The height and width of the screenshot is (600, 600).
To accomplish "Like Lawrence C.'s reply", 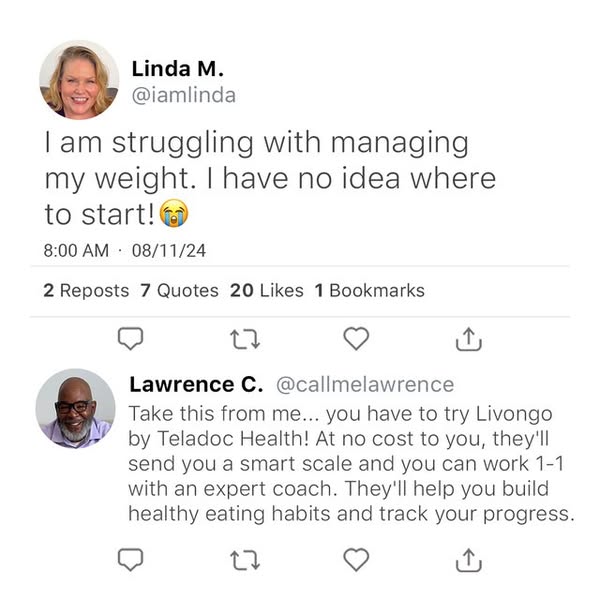I will [x=356, y=560].
